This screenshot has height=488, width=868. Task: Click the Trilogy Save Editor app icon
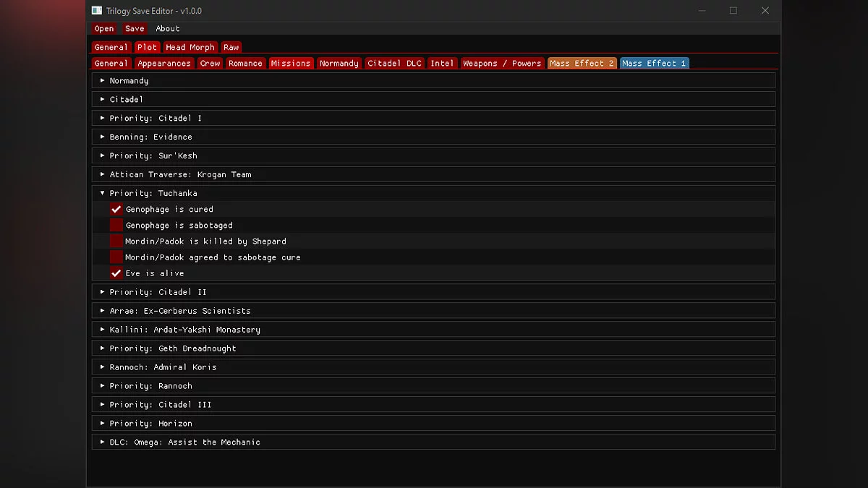tap(96, 11)
